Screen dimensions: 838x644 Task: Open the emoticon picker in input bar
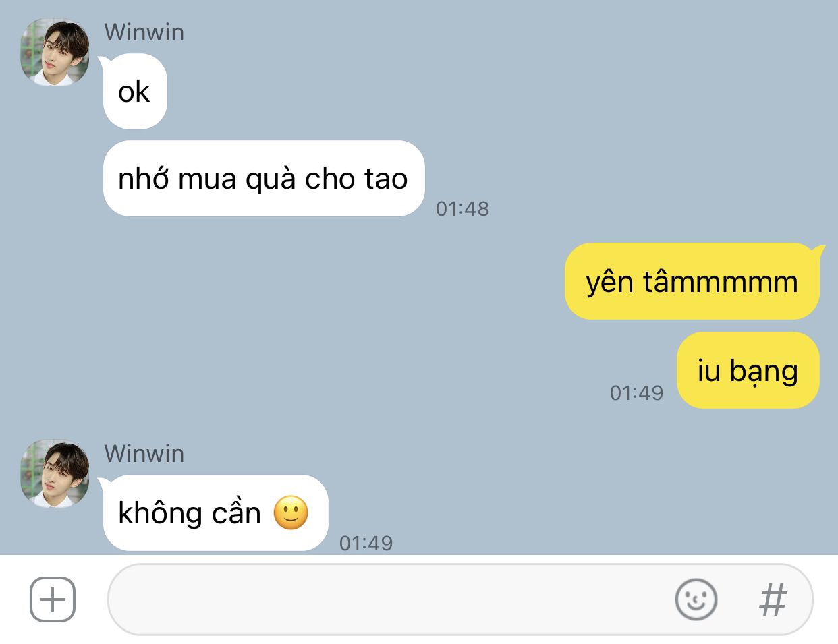click(x=696, y=599)
